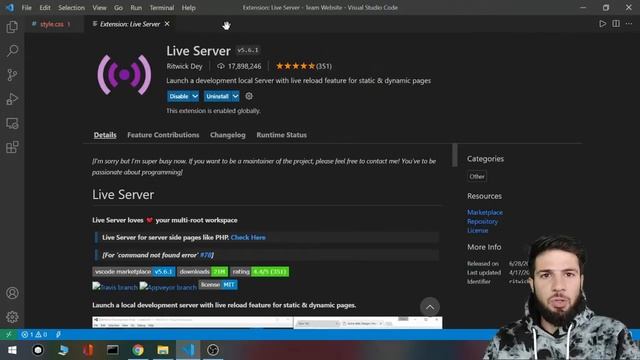Click the Disable button
This screenshot has width=640, height=360.
[179, 96]
